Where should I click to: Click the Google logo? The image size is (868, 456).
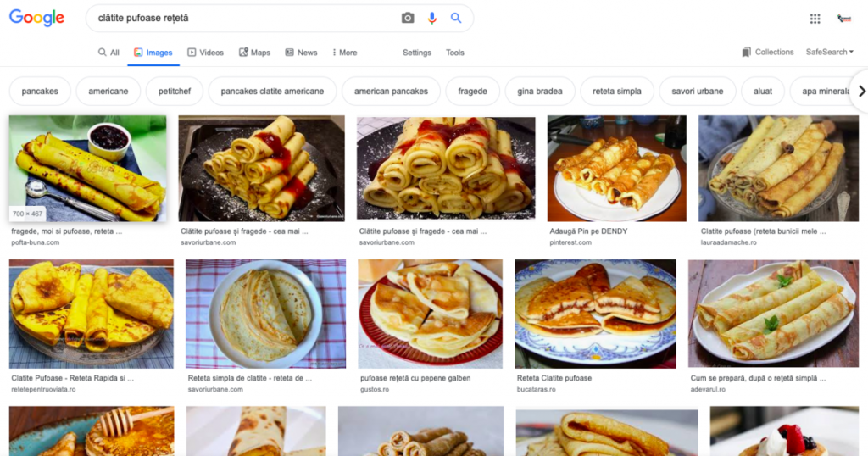point(36,18)
